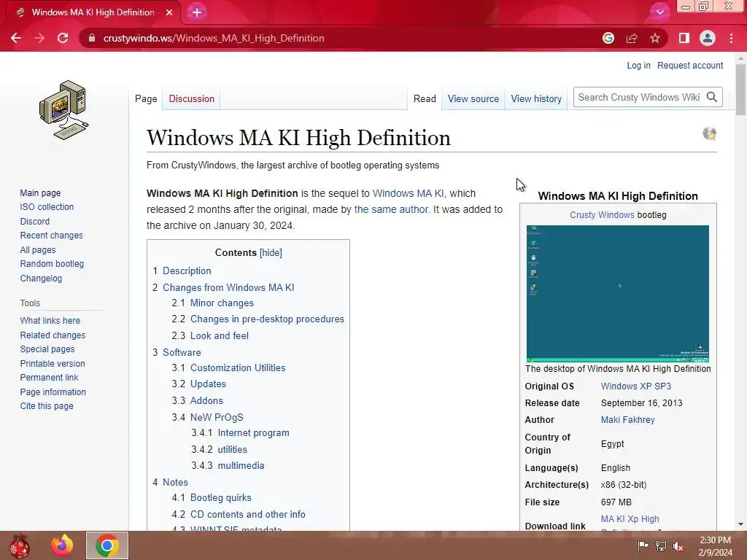Click the search magnifier icon
The image size is (747, 560).
point(712,97)
